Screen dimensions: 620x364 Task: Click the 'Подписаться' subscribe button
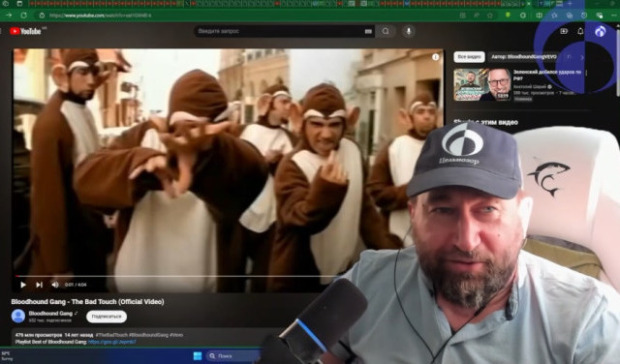point(107,317)
